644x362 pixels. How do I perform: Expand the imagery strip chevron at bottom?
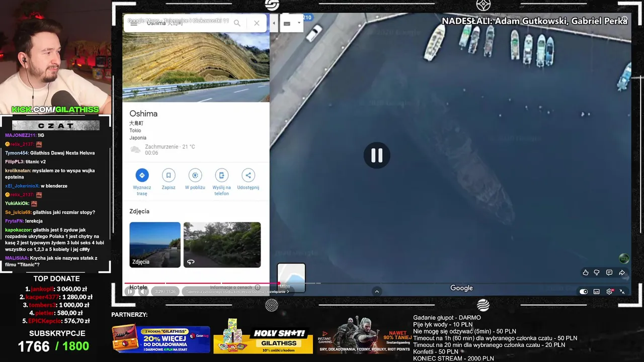pyautogui.click(x=377, y=291)
